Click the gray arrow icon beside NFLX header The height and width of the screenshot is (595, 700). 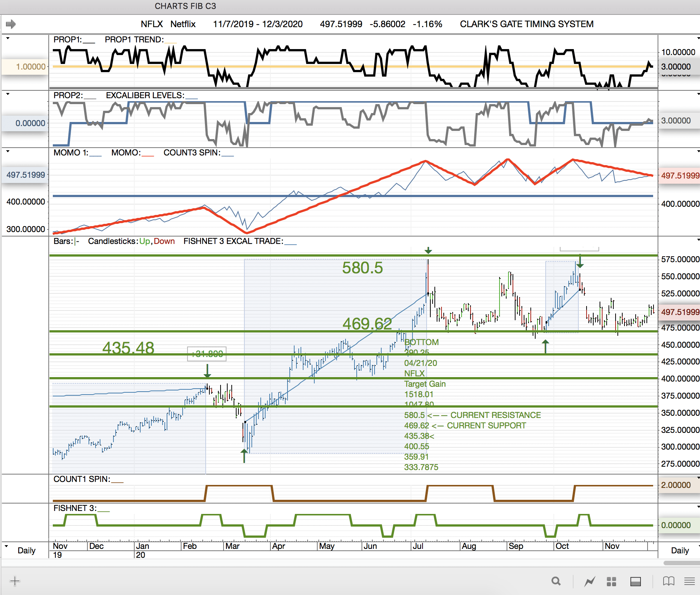click(11, 24)
